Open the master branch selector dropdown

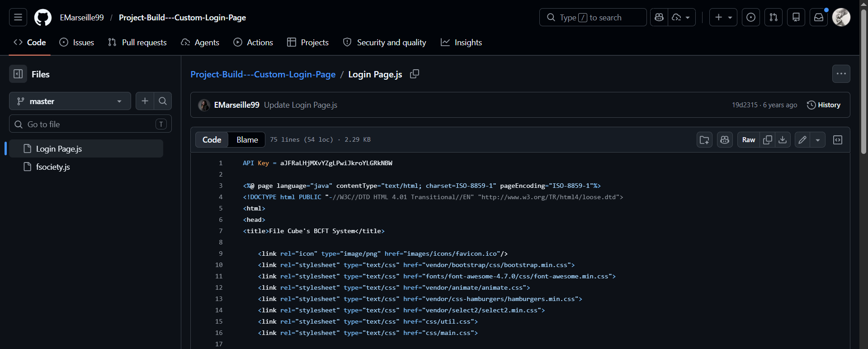(70, 101)
